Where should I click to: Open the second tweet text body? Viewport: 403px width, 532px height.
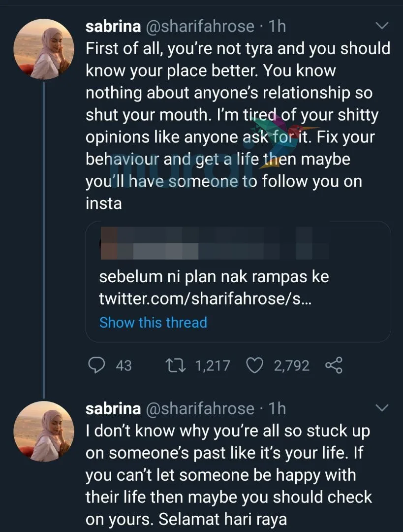(x=229, y=475)
